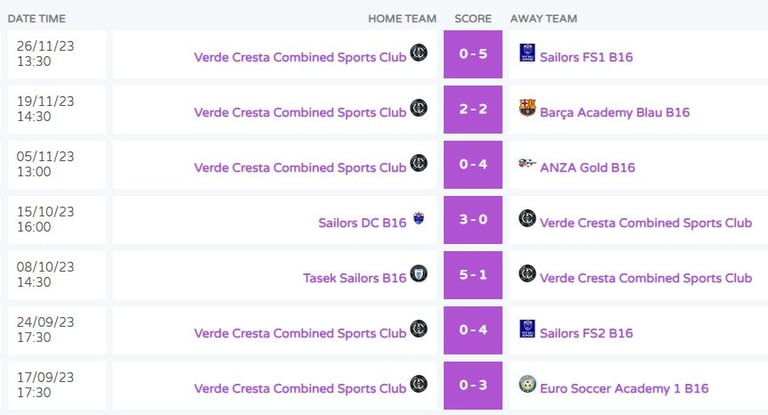
Task: Open the Barça Academy Blau B16 link
Action: click(x=615, y=113)
